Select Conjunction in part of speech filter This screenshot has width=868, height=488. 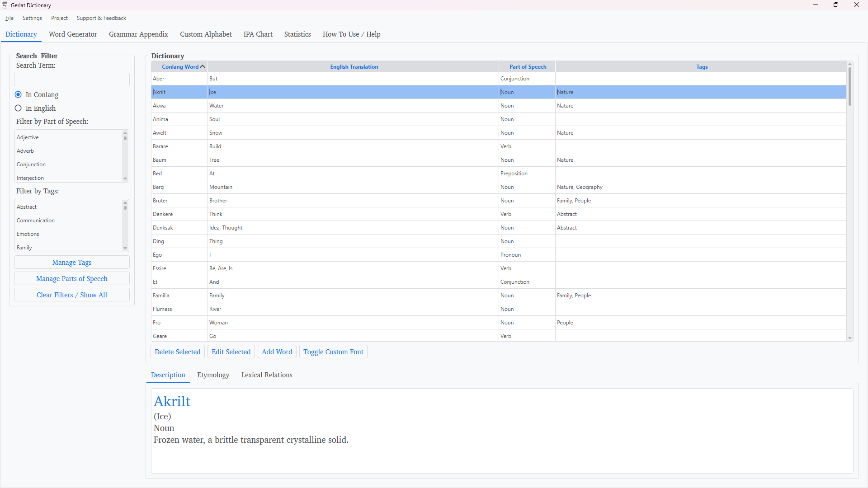(68, 164)
